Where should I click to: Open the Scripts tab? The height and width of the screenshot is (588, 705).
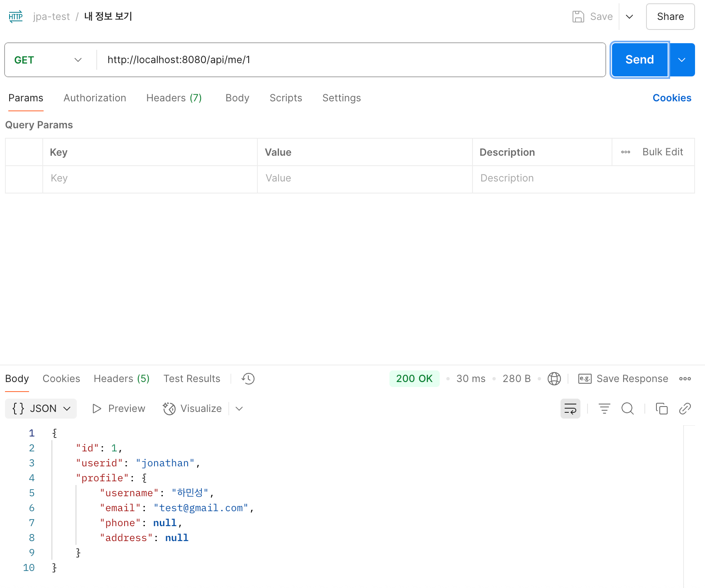(286, 98)
